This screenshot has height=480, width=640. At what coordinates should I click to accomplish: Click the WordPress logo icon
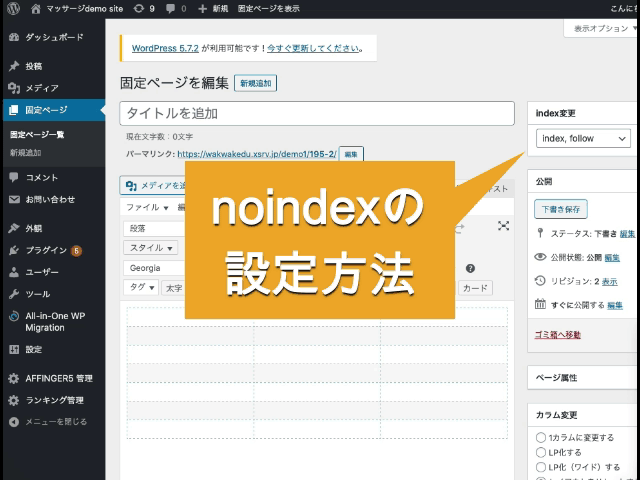coord(12,8)
